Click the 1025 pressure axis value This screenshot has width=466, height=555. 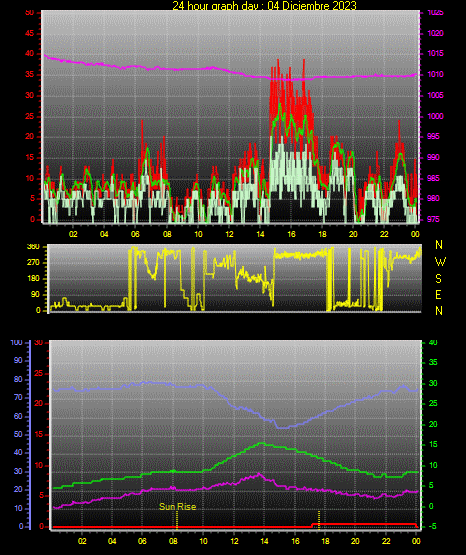435,12
